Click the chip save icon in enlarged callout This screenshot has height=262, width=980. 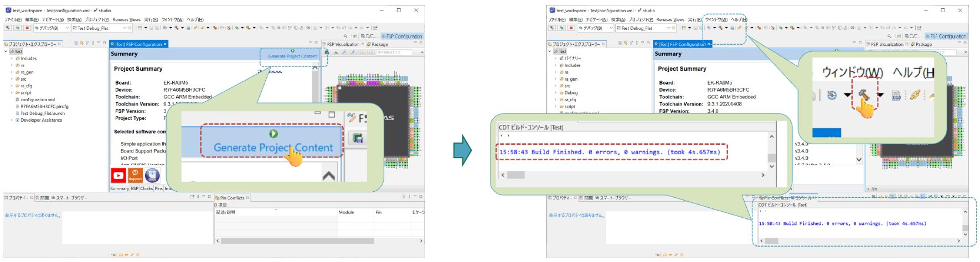click(x=358, y=138)
